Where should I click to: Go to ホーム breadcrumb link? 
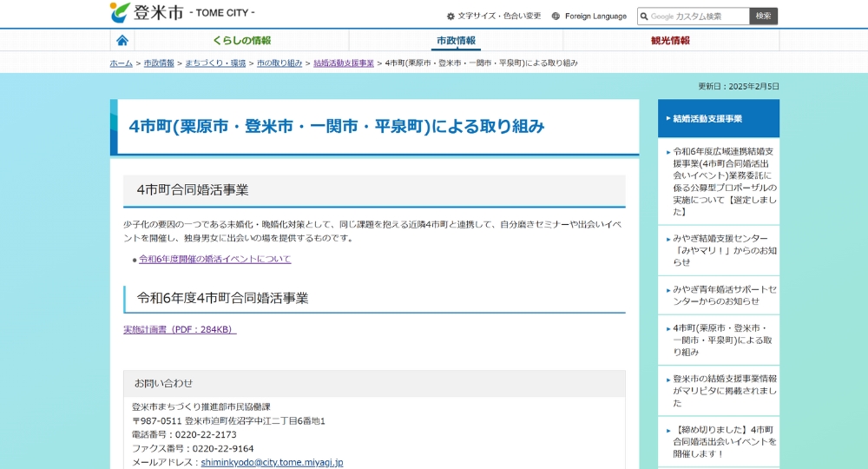click(122, 63)
